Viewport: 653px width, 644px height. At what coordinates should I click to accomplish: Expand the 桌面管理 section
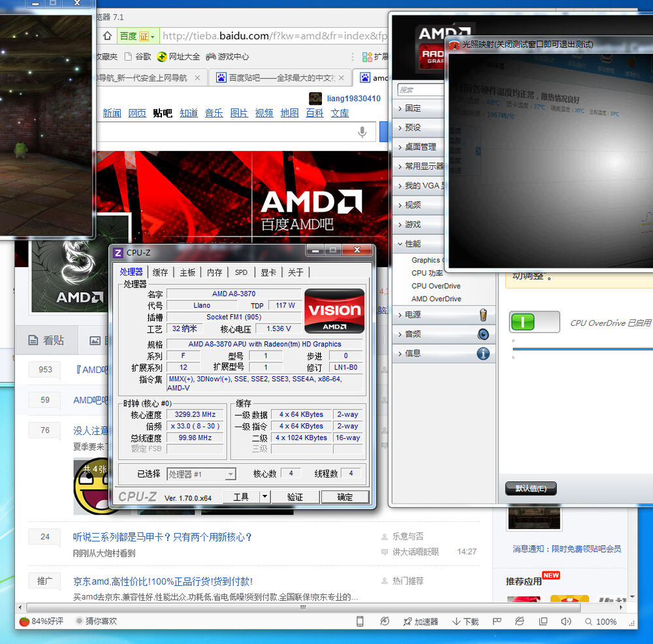pos(419,147)
